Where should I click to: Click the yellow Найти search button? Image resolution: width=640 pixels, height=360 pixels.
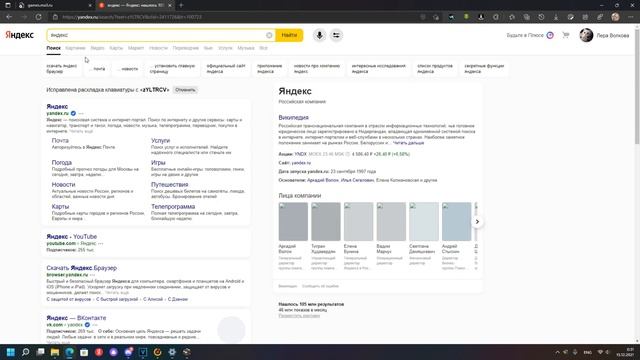(x=289, y=35)
